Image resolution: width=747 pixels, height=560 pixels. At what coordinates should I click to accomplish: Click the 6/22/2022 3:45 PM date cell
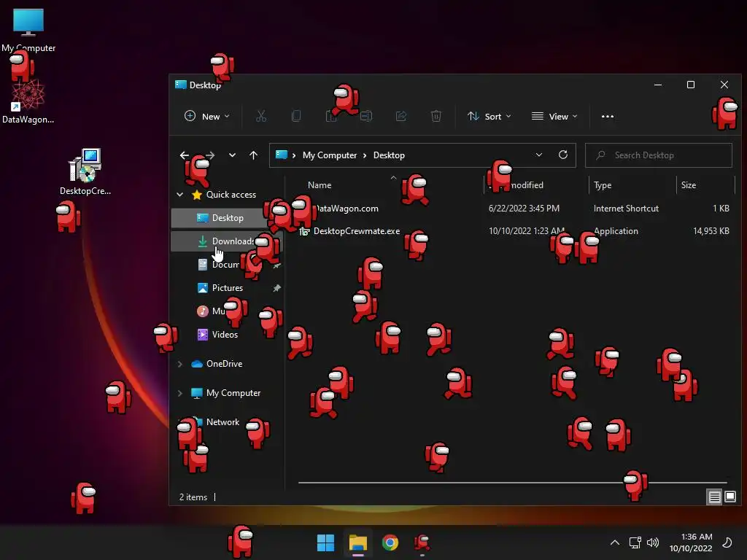(x=524, y=209)
